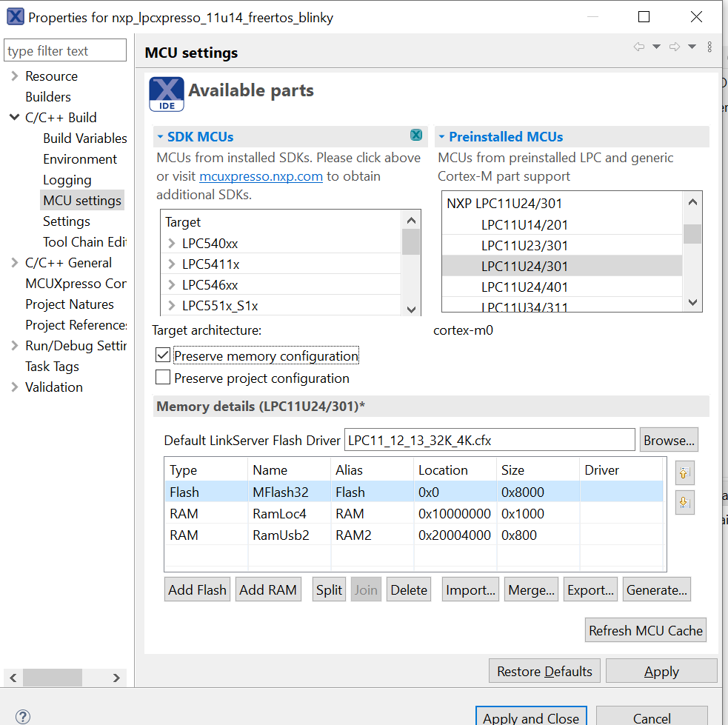Open back history dropdown arrow
The image size is (728, 725).
point(656,47)
